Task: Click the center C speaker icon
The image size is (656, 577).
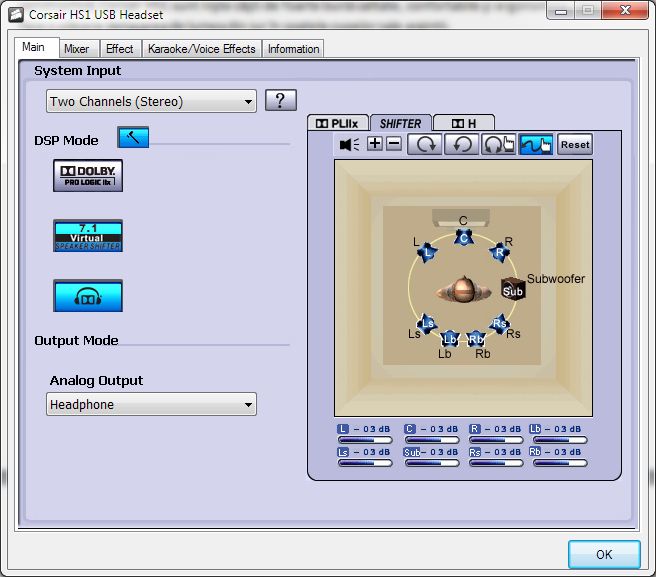Action: pos(462,237)
